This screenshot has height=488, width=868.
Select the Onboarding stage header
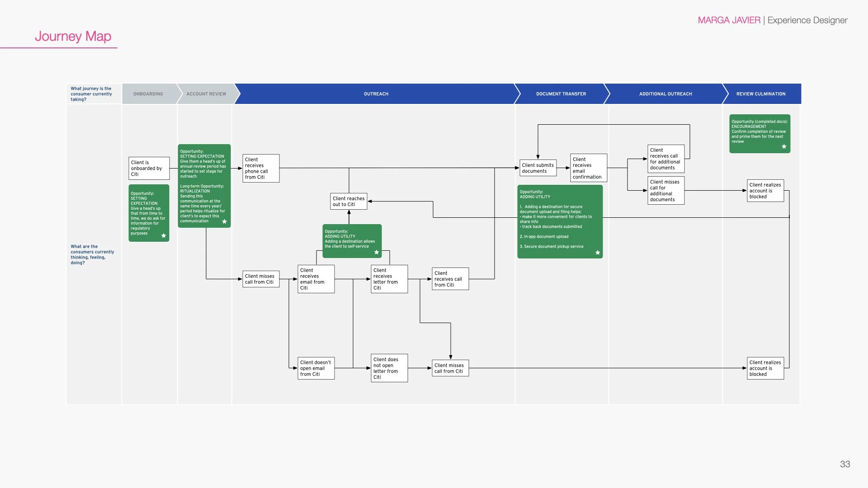coord(148,94)
